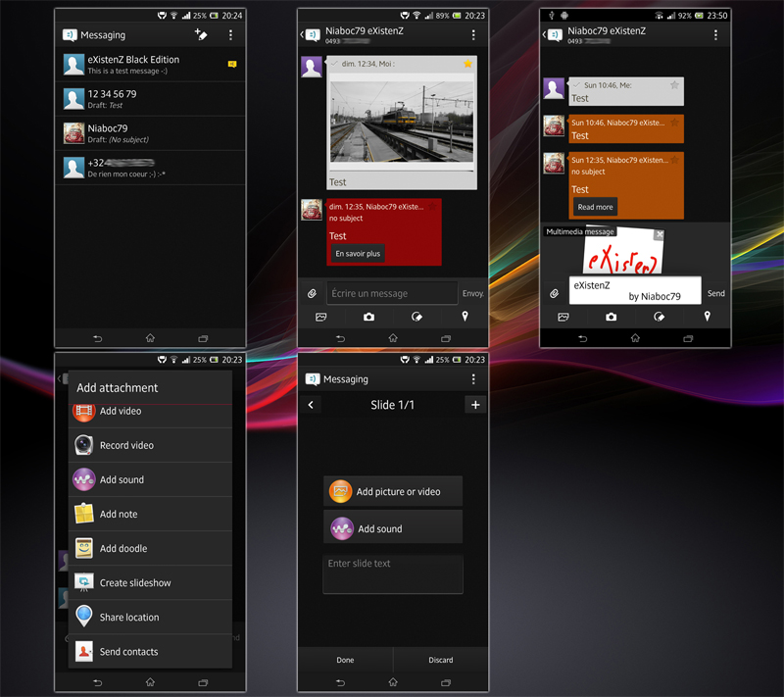Image resolution: width=784 pixels, height=697 pixels.
Task: Tap back navigation key on Messaging list screen
Action: pyautogui.click(x=97, y=338)
